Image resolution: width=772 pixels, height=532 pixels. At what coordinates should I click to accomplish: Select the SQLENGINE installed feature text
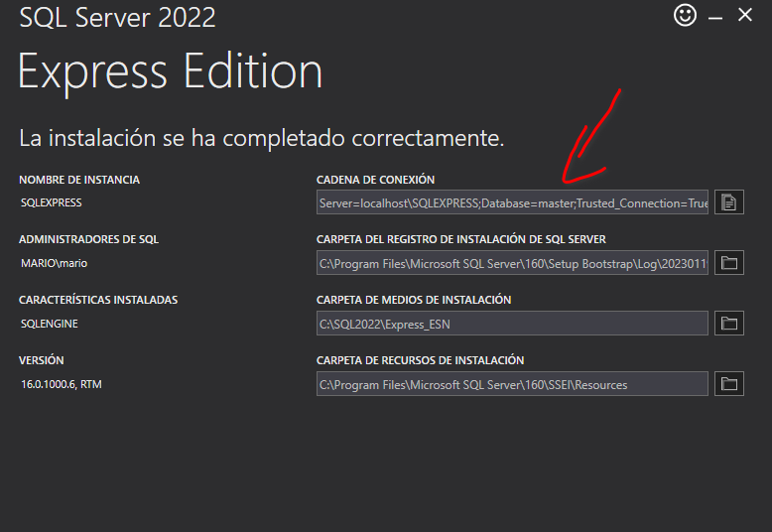pos(50,324)
